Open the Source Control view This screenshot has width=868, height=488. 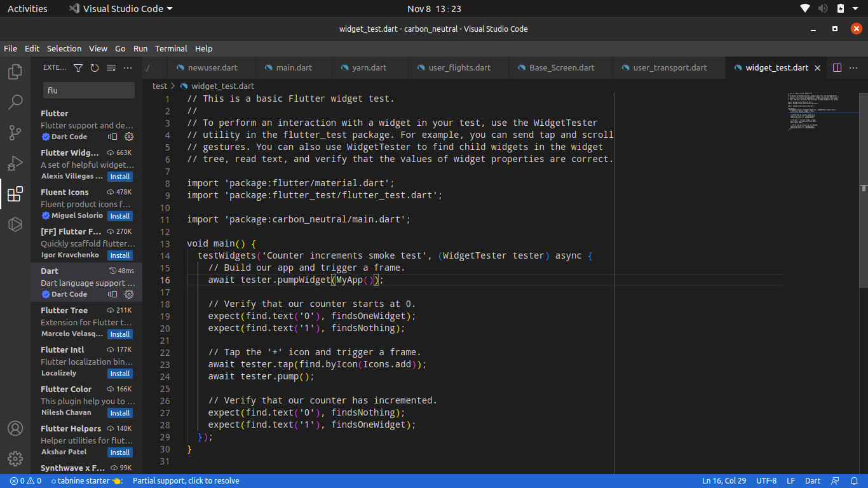[15, 132]
